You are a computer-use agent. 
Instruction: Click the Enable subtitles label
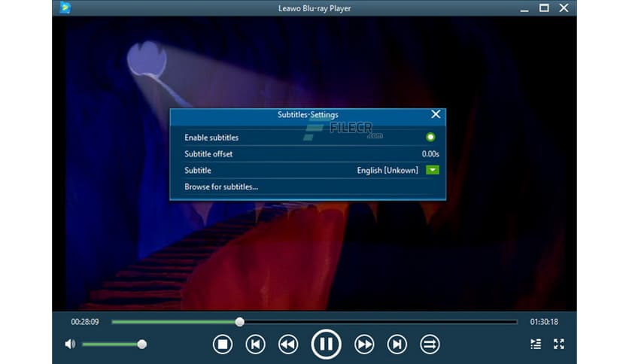click(x=211, y=138)
